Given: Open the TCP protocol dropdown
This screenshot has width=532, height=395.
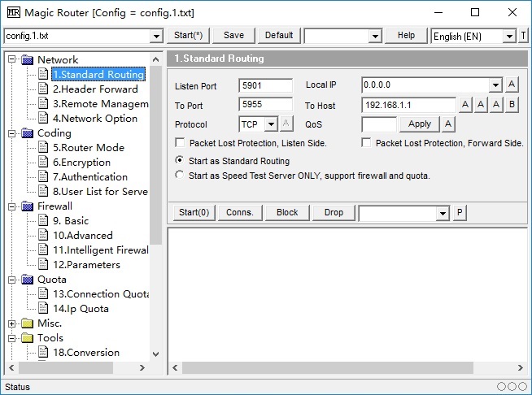Looking at the screenshot, I should pos(271,124).
